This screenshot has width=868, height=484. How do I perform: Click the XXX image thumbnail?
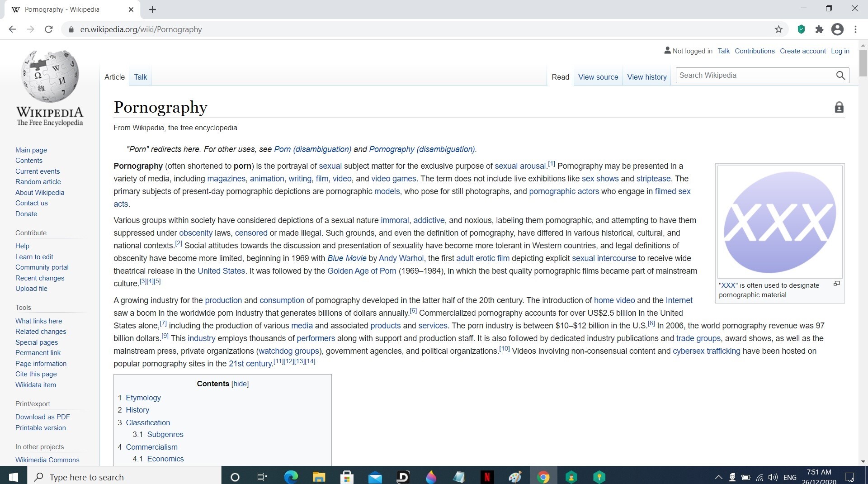[780, 222]
